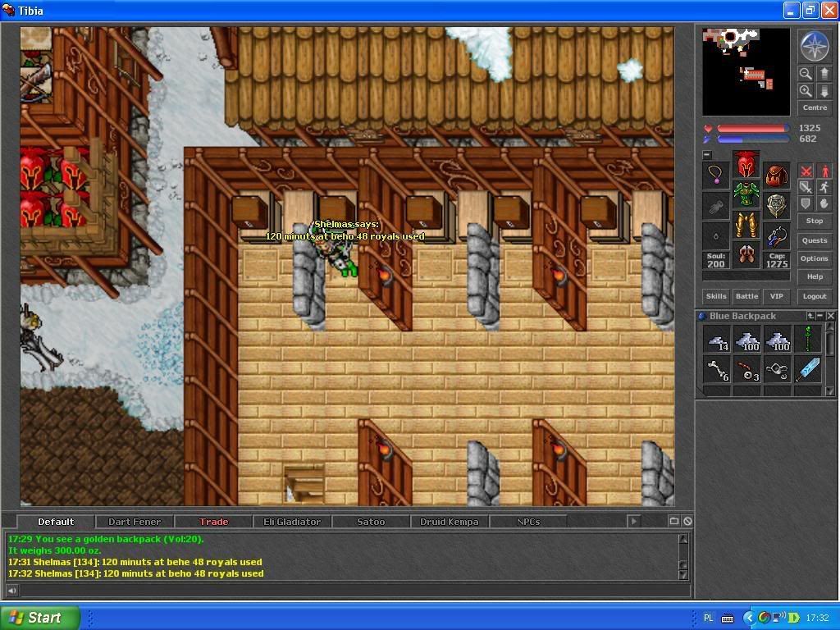
Task: Open the Help window
Action: (815, 277)
